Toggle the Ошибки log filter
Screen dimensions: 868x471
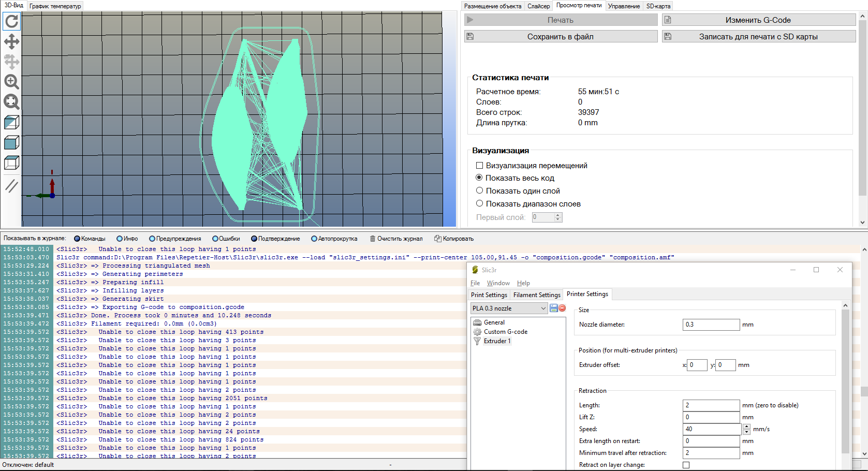pyautogui.click(x=215, y=239)
